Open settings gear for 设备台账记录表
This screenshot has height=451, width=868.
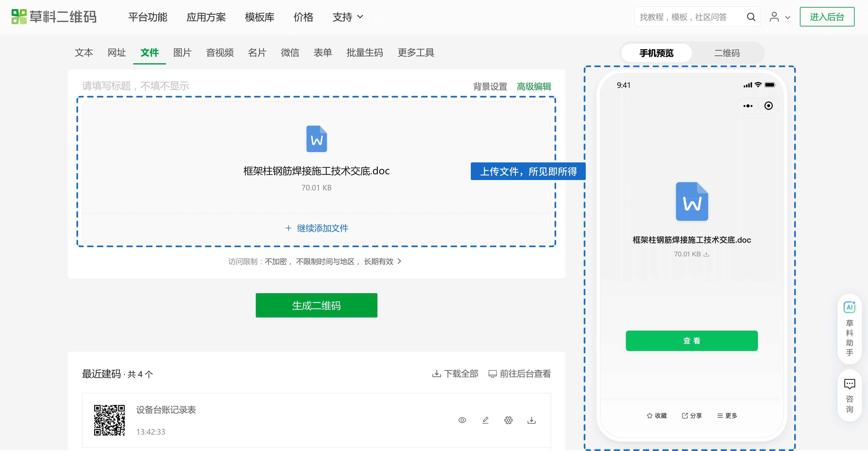point(508,420)
